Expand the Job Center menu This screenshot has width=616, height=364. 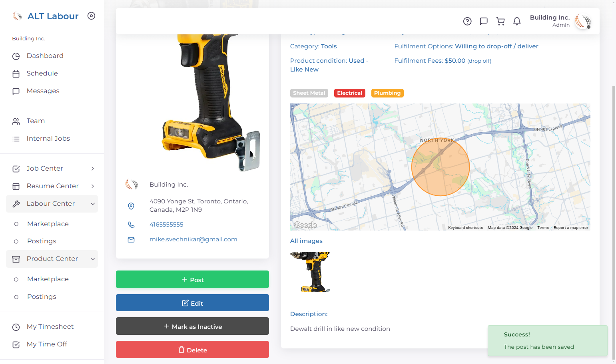tap(52, 169)
